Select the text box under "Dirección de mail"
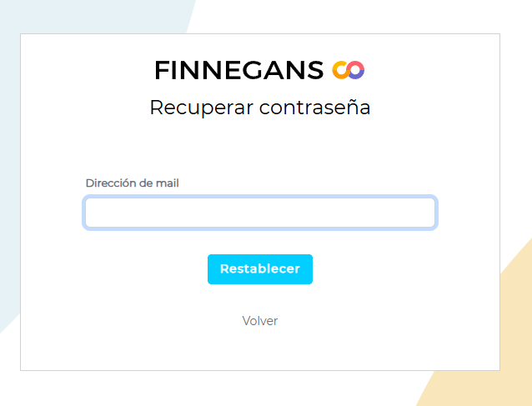The image size is (532, 406). pos(259,213)
